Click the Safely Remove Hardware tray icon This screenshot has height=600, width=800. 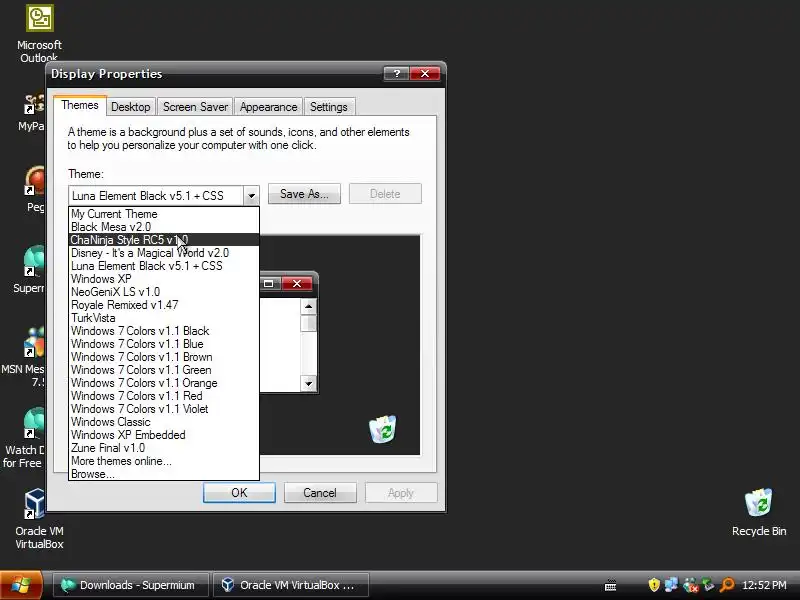click(708, 585)
